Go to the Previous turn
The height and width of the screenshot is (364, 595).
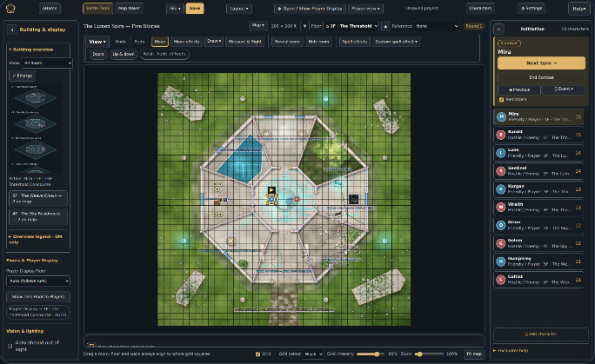coord(519,89)
